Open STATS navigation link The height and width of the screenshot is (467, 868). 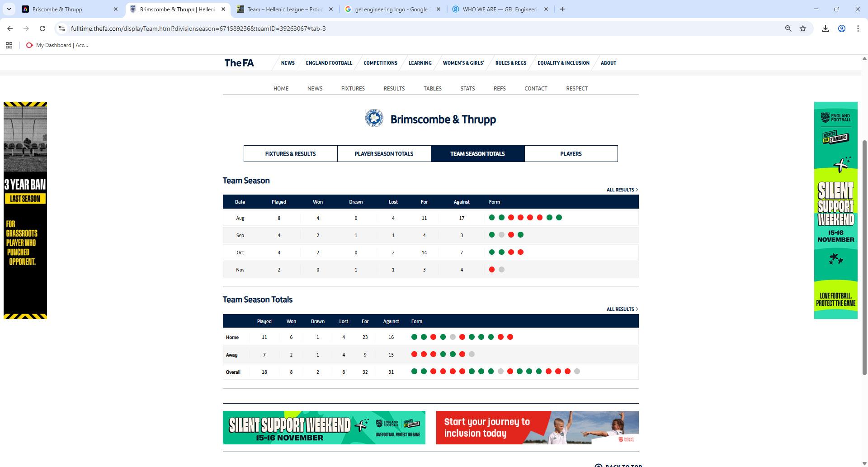point(467,89)
